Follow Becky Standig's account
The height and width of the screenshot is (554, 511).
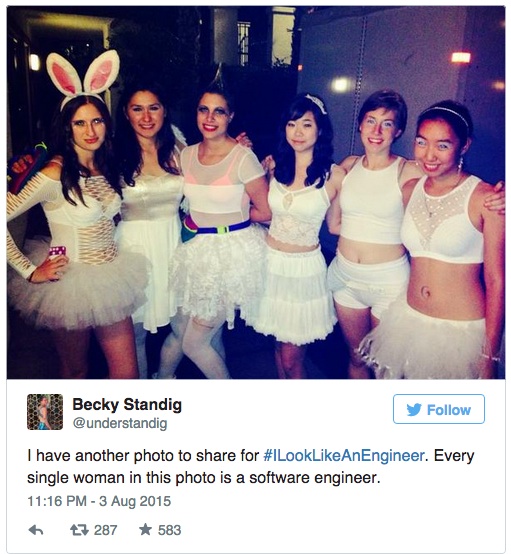tap(439, 409)
